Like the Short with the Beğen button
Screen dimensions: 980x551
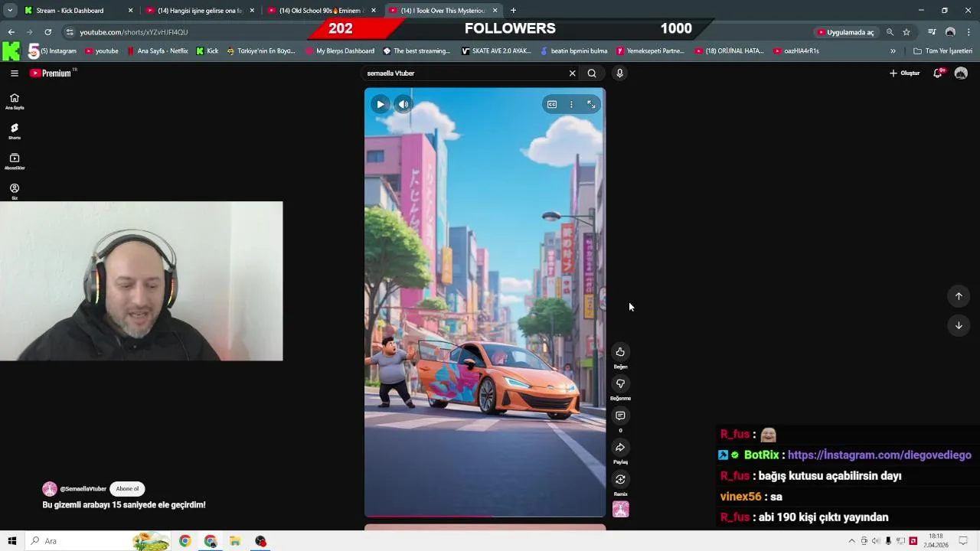click(620, 352)
